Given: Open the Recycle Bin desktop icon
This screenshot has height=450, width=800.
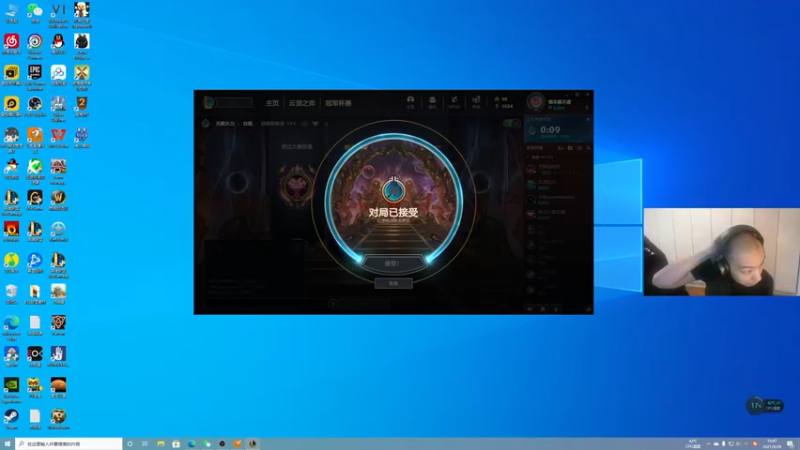Looking at the screenshot, I should pyautogui.click(x=11, y=294).
